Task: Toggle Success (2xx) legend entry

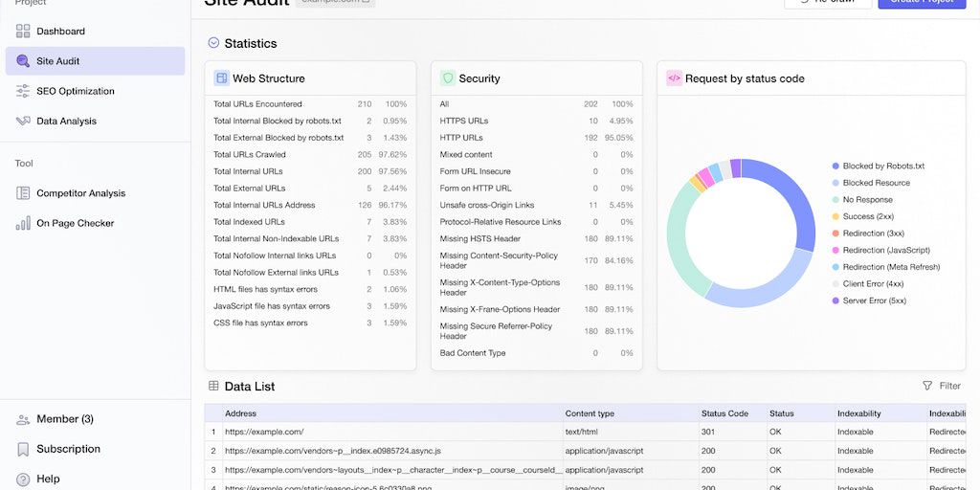Action: [863, 217]
